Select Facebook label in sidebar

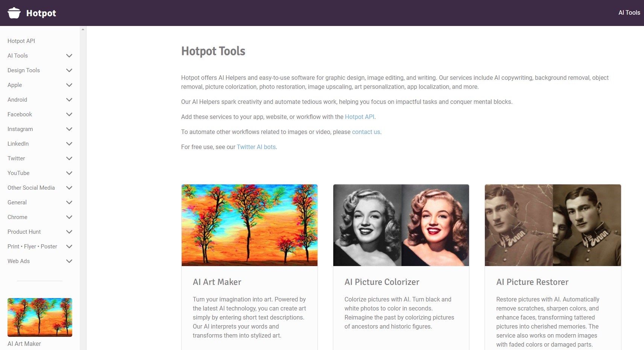coord(20,114)
